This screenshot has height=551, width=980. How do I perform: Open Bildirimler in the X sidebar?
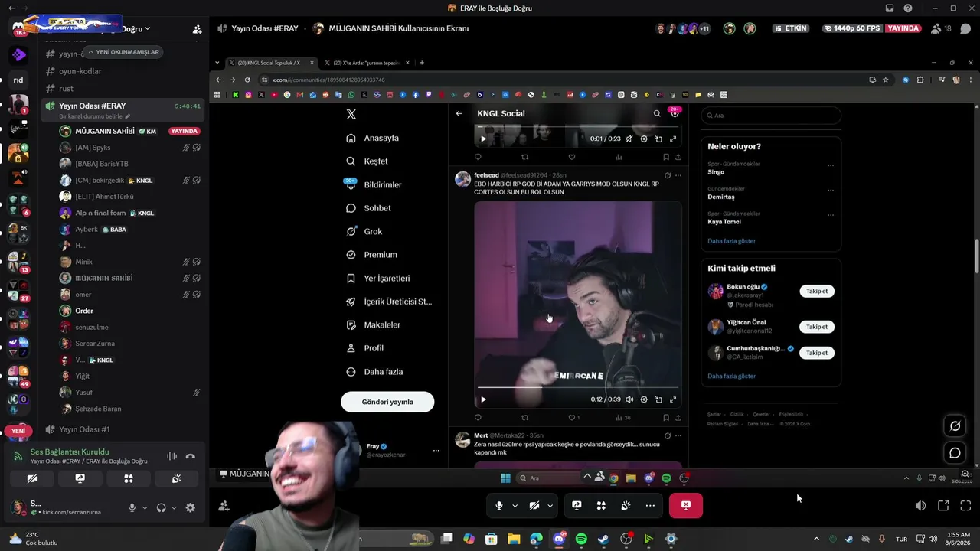pos(374,184)
